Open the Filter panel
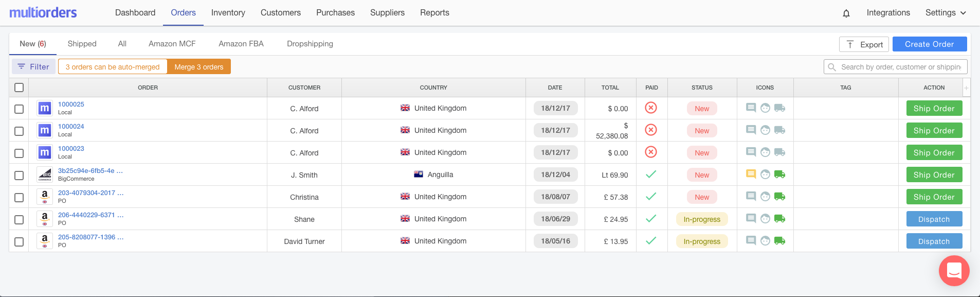 33,67
